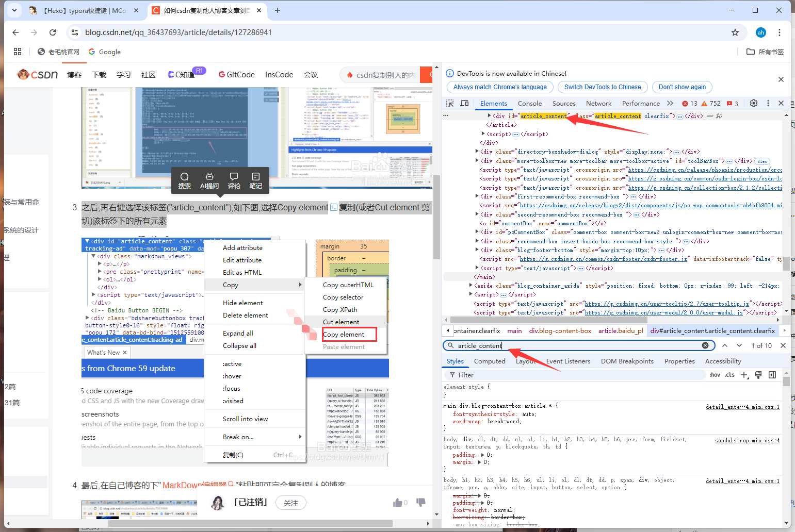This screenshot has height=532, width=795.
Task: Select div.blog-content-box in the breadcrumb
Action: 560,331
